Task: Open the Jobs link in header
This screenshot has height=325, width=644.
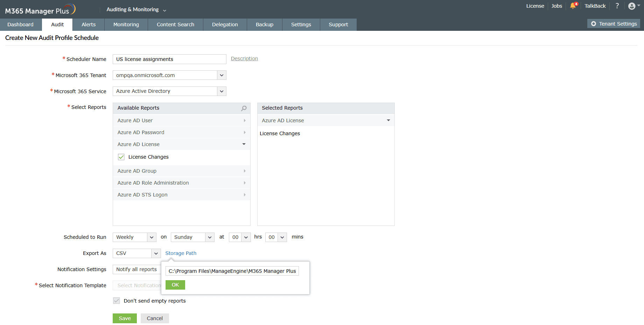Action: 557,6
